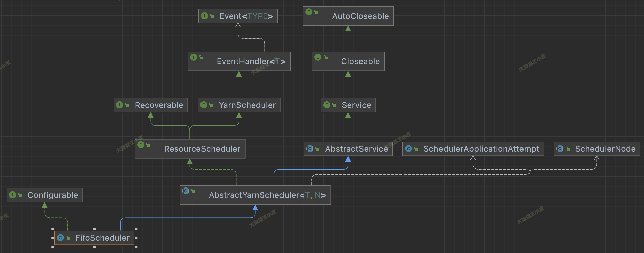Click the interface icon on the Recoverable node

[120, 105]
